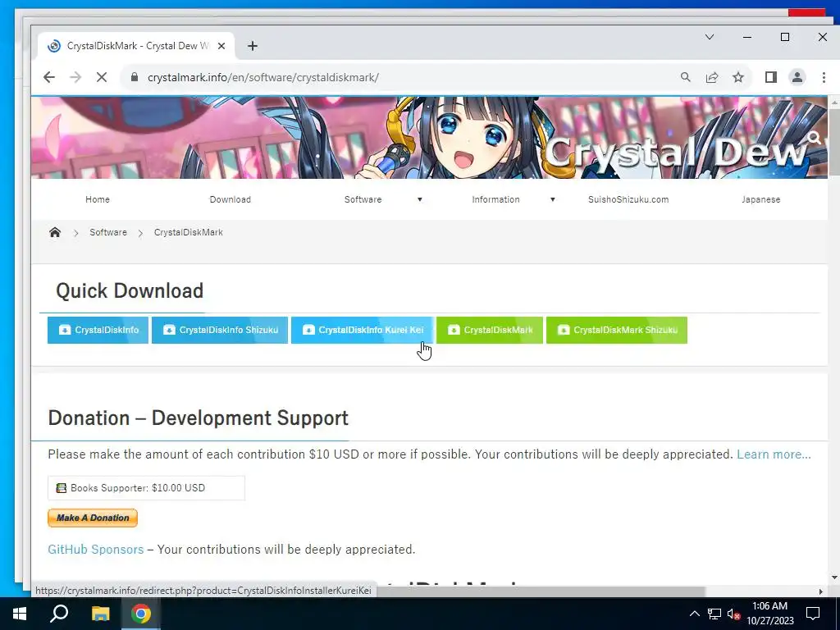Image resolution: width=840 pixels, height=630 pixels.
Task: Expand Information submenu arrow
Action: [x=552, y=199]
